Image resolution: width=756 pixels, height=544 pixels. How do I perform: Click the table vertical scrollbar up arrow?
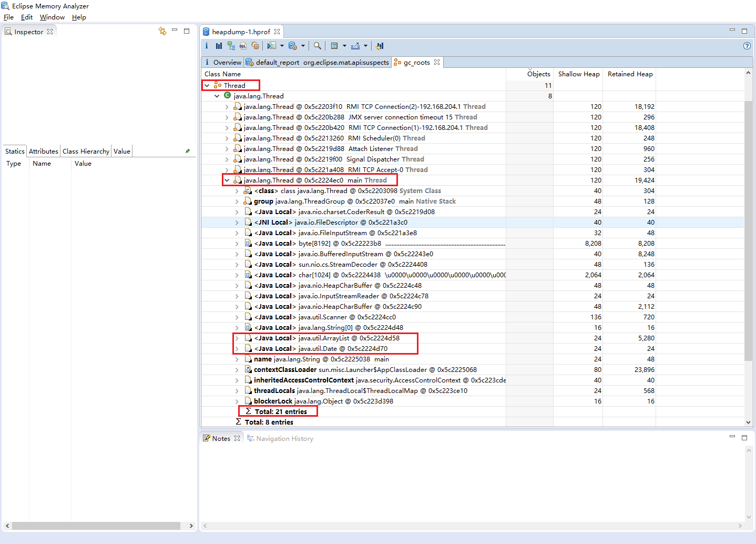point(748,73)
